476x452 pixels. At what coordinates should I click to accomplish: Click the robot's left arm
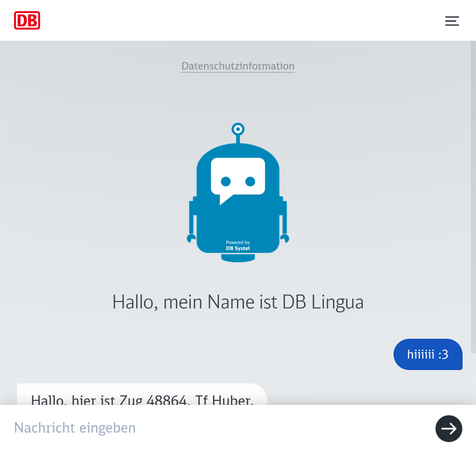click(x=192, y=219)
